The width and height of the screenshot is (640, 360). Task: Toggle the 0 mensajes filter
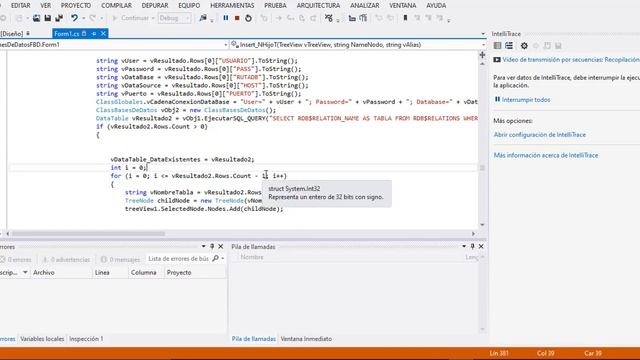120,260
